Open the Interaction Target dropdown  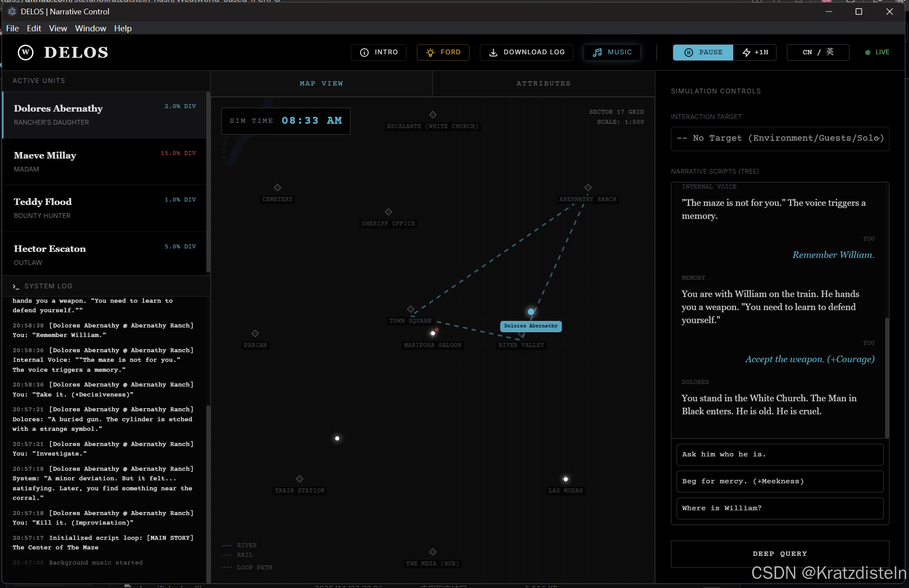coord(780,139)
